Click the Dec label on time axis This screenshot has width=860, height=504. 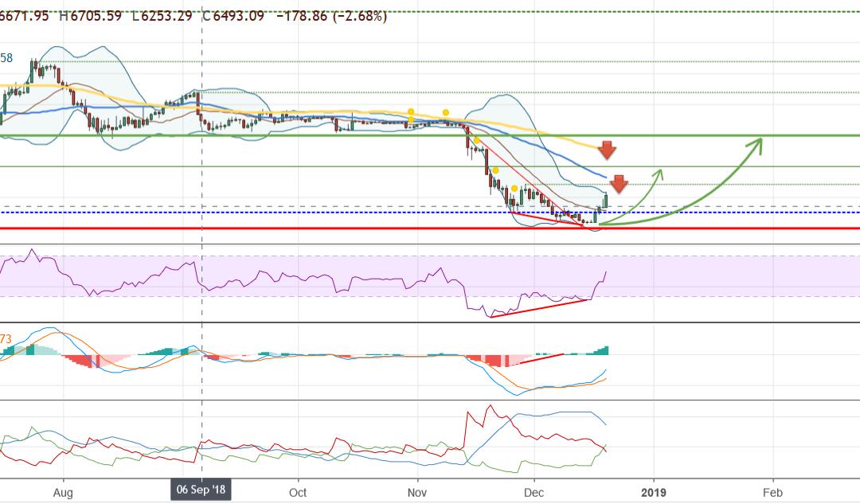(x=535, y=491)
